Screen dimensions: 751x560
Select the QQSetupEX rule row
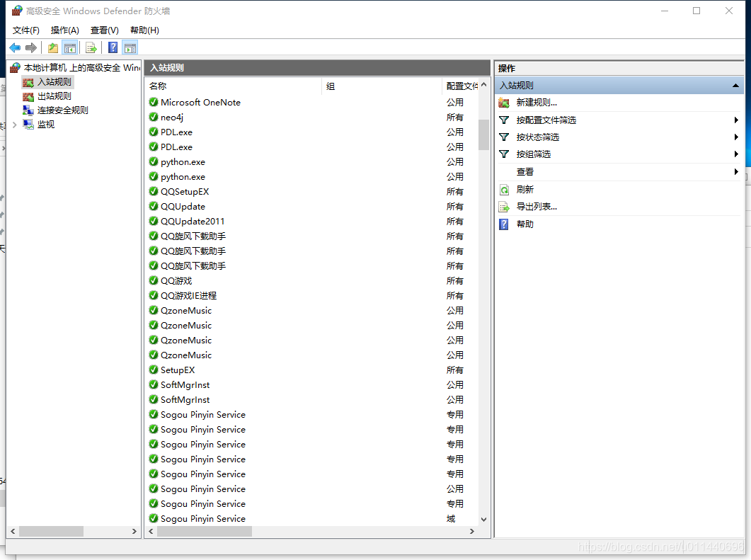tap(311, 191)
